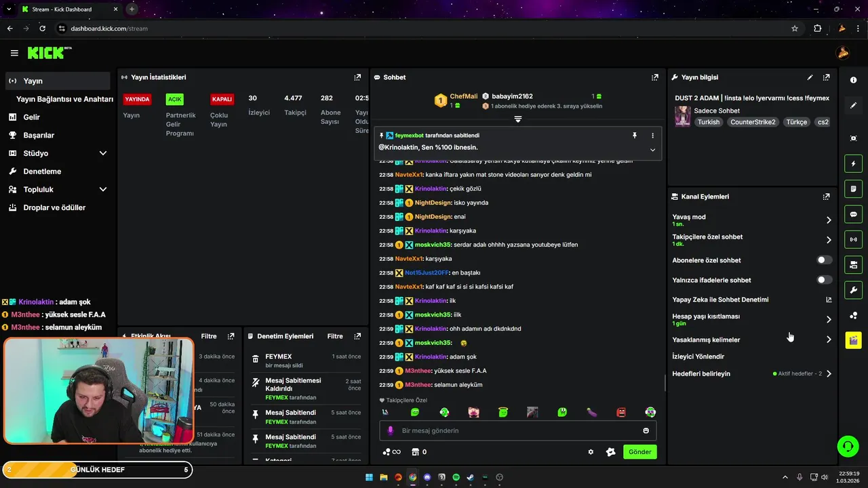Open channel points infinity icon
The width and height of the screenshot is (868, 488).
[x=391, y=452]
